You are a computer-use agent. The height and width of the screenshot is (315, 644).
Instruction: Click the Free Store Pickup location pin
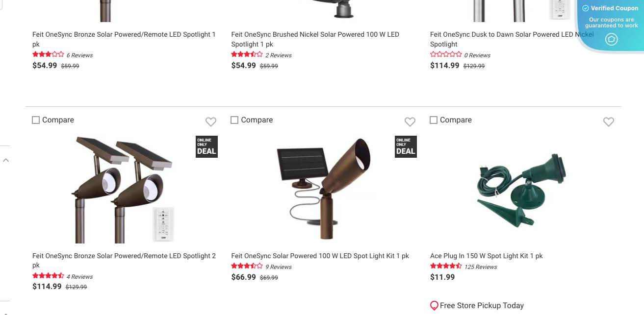[434, 306]
